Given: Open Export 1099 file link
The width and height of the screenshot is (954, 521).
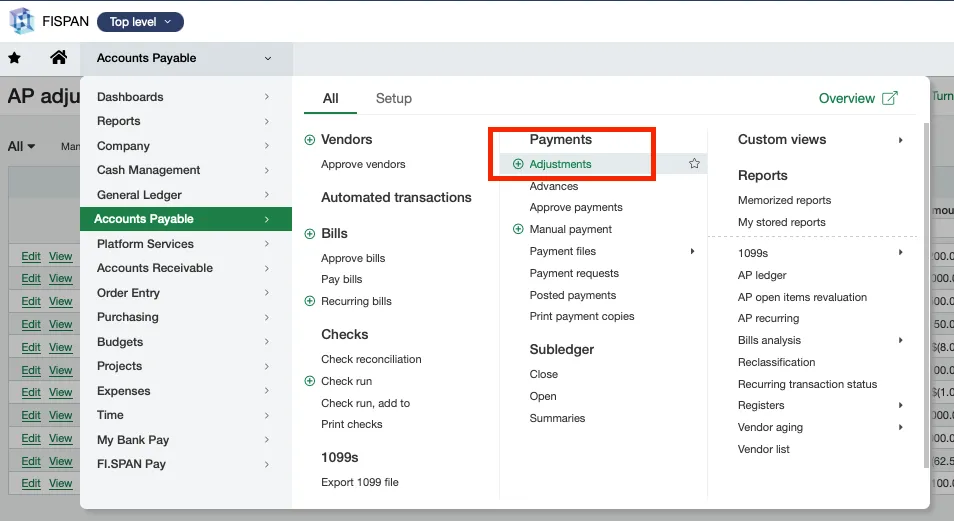Looking at the screenshot, I should click(360, 482).
